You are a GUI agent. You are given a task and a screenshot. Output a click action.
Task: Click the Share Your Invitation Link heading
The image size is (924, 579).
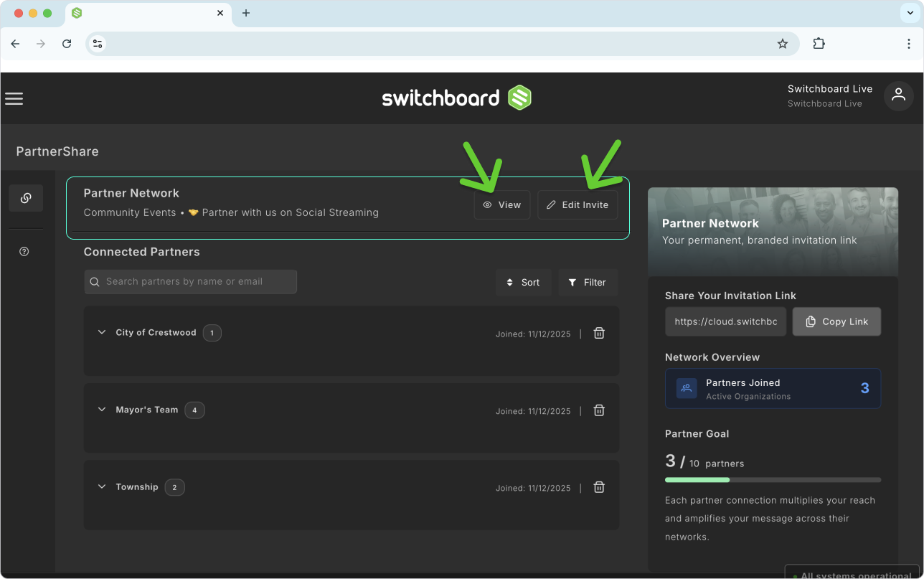pyautogui.click(x=730, y=296)
